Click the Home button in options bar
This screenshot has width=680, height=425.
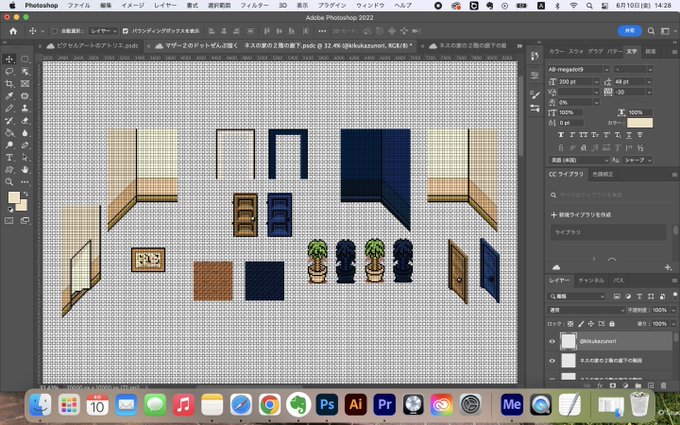pos(13,31)
